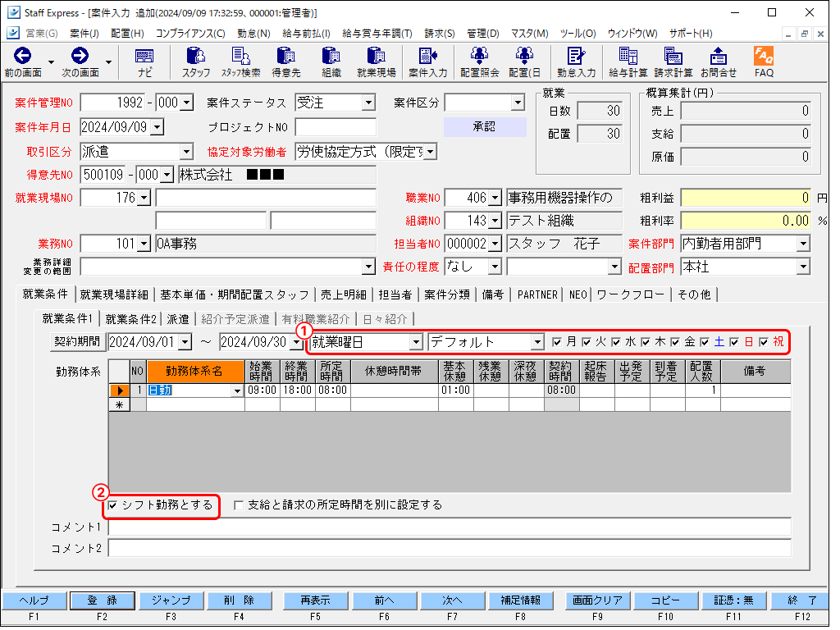This screenshot has height=630, width=840.
Task: Toggle the 月 weekday checkbox
Action: (x=557, y=342)
